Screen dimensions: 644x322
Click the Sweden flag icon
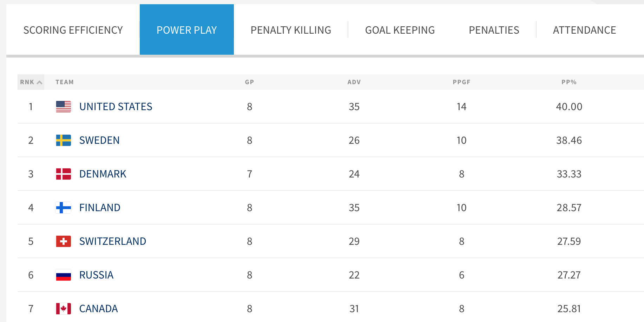coord(64,140)
